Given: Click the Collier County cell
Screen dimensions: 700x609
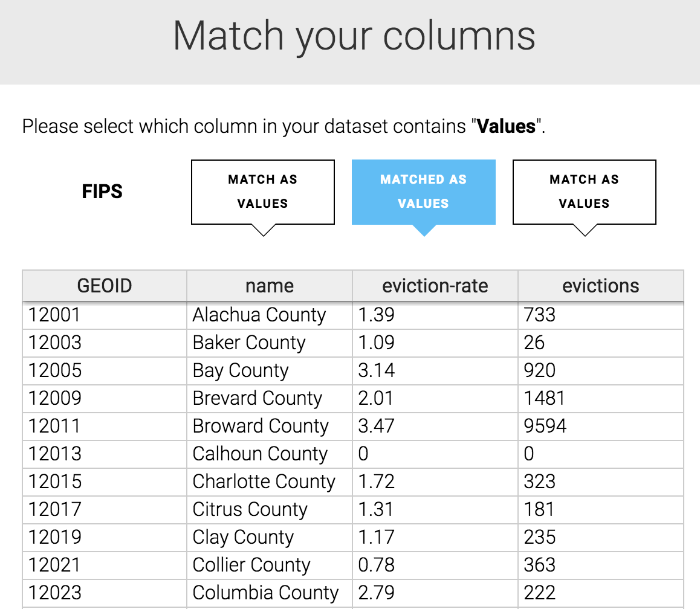Looking at the screenshot, I should [x=251, y=565].
